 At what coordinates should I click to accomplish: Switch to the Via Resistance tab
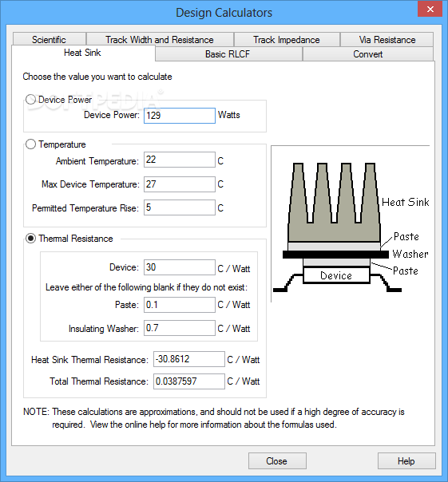click(387, 40)
